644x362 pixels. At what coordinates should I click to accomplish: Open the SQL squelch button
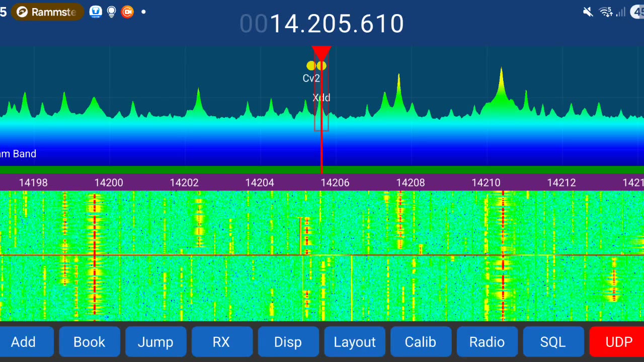(553, 342)
